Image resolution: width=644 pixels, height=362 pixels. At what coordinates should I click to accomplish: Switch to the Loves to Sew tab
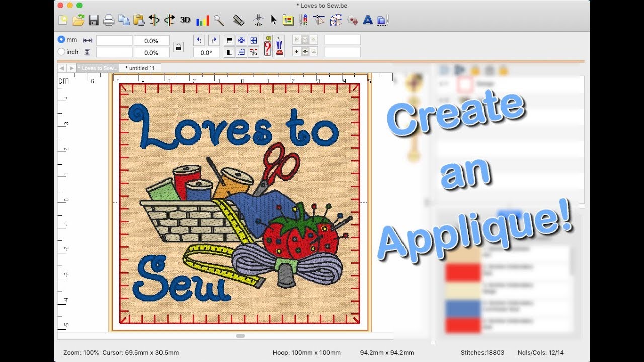[98, 68]
